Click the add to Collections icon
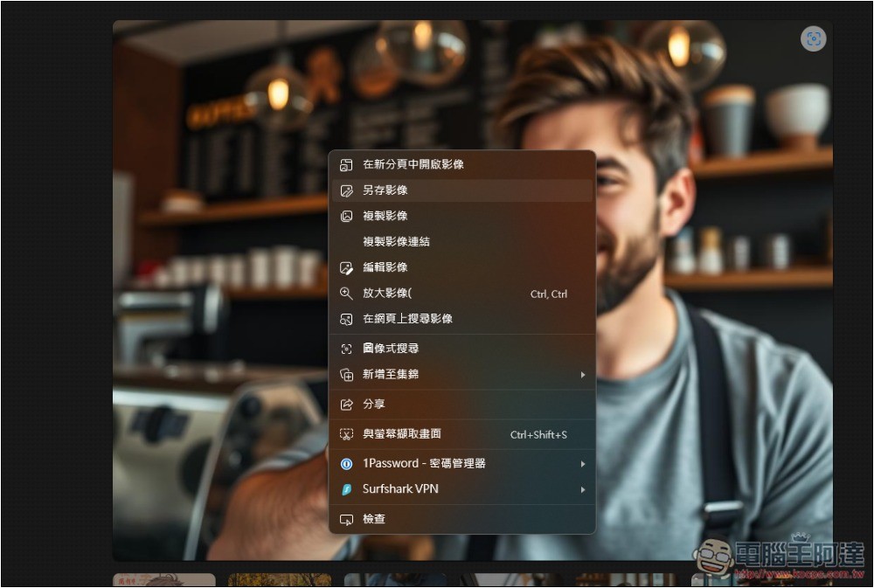This screenshot has height=588, width=874. (x=346, y=375)
